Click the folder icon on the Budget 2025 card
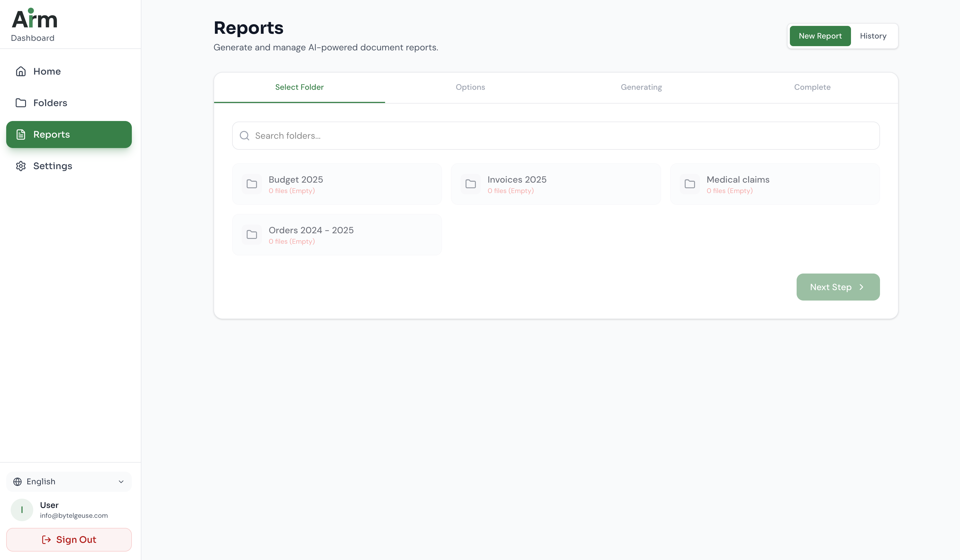960x560 pixels. point(252,184)
